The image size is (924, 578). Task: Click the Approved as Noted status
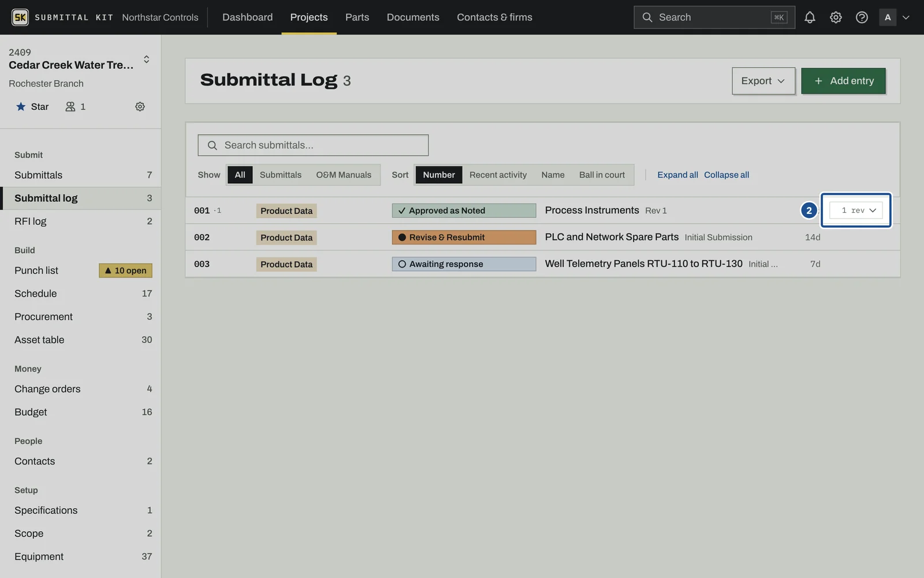[464, 210]
